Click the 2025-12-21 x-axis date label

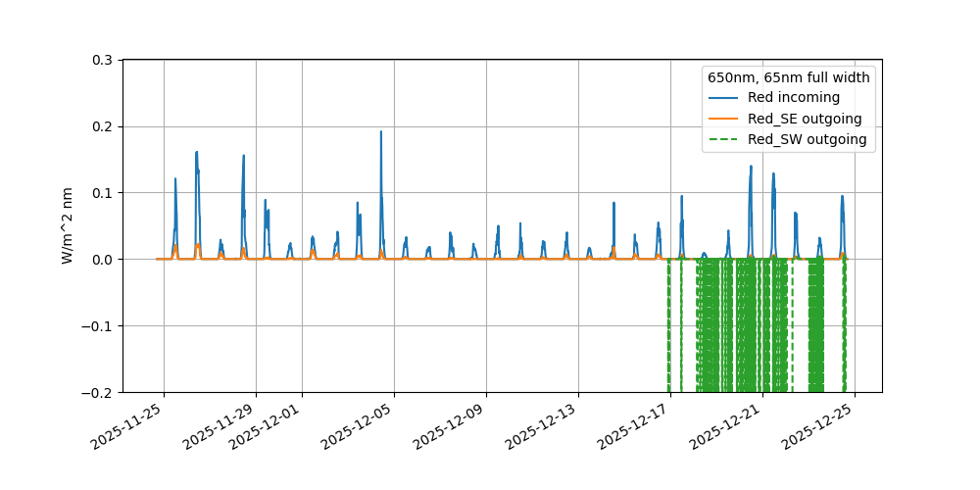click(x=728, y=427)
